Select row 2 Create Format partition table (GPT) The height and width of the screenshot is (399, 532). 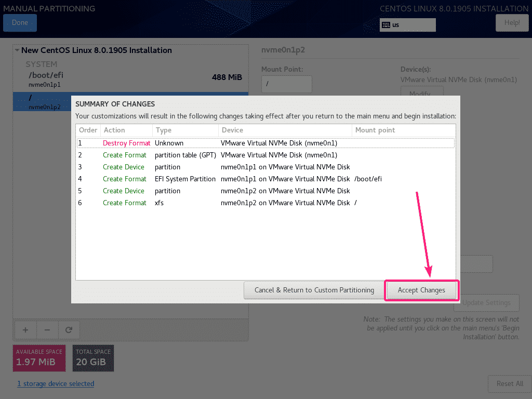click(265, 155)
